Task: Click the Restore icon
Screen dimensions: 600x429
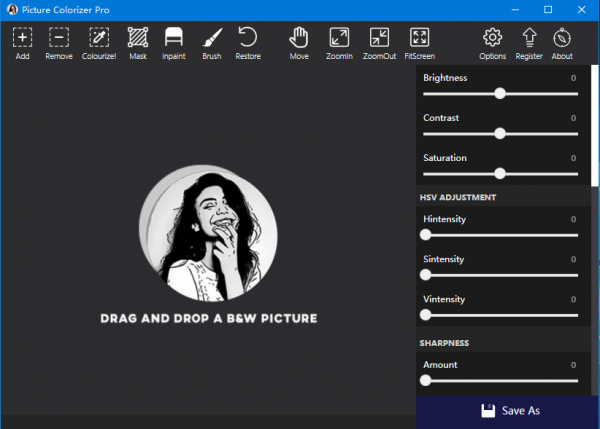Action: 248,38
